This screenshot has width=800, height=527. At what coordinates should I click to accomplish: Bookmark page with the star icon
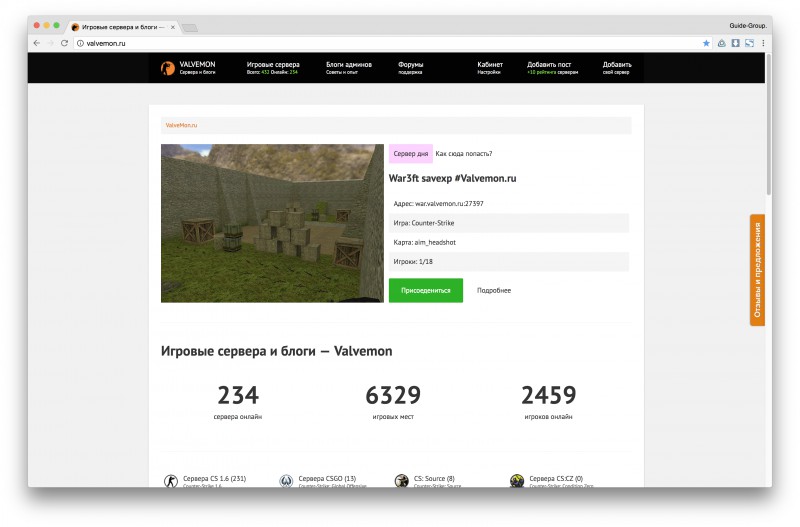tap(706, 43)
